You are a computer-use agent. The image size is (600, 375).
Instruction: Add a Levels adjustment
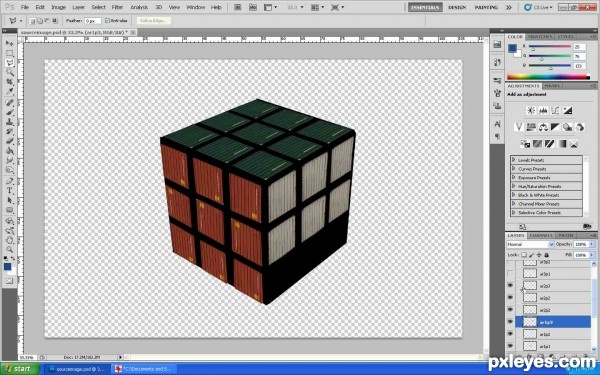tap(543, 111)
